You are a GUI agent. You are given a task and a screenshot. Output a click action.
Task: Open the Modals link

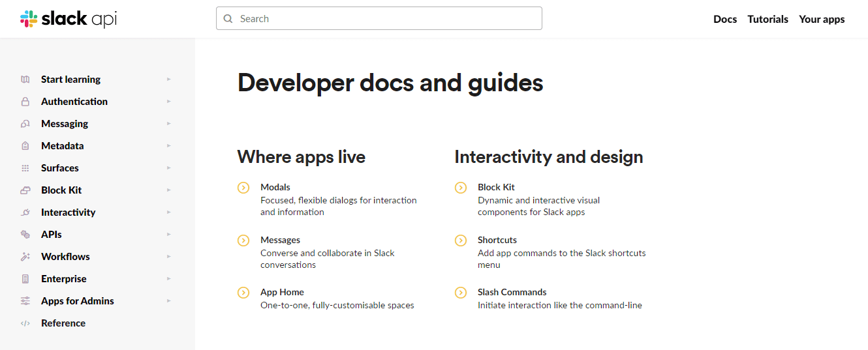click(x=275, y=187)
